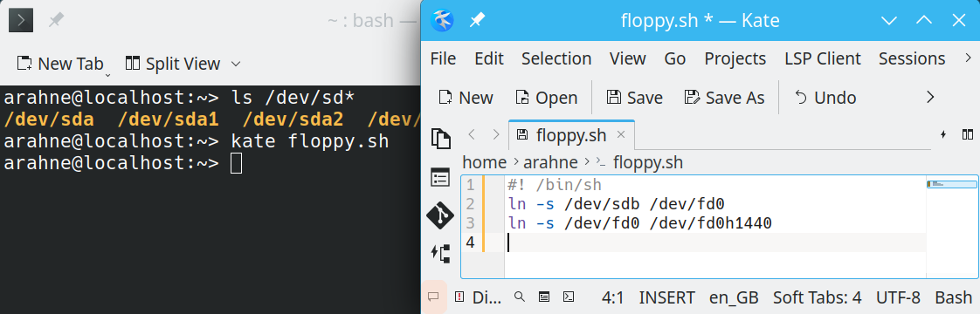Click New Tab in Konsole toolbar
Screen dimensions: 980x314
click(60, 64)
